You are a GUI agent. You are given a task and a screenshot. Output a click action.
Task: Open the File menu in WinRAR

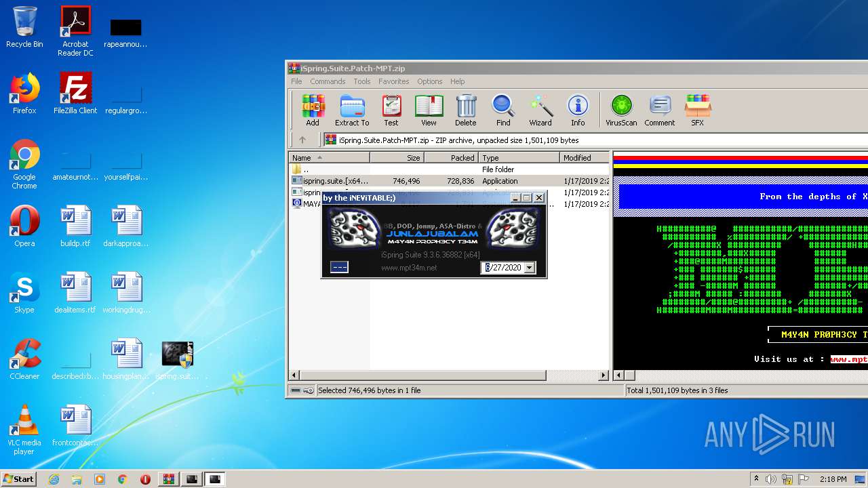click(x=296, y=81)
